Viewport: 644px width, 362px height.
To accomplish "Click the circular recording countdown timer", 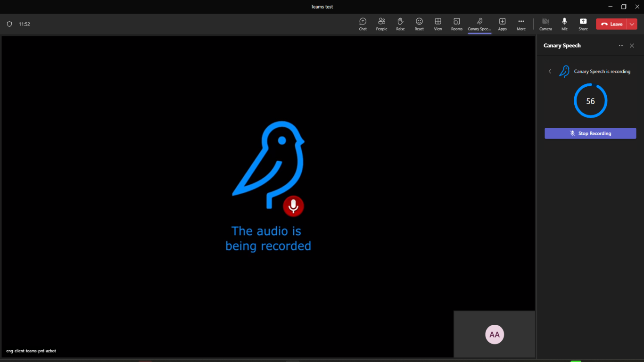I will click(x=590, y=101).
